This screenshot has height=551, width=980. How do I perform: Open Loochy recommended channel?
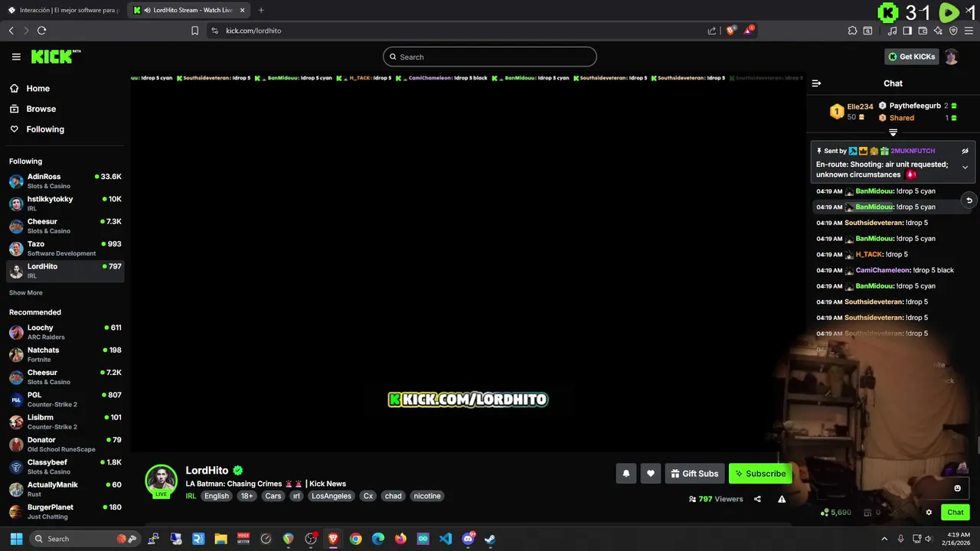pyautogui.click(x=65, y=332)
